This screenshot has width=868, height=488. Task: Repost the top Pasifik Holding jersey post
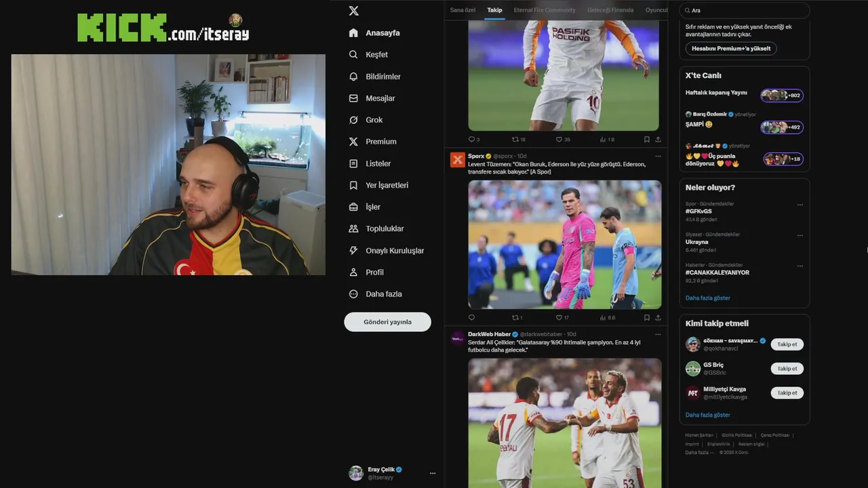pyautogui.click(x=519, y=139)
